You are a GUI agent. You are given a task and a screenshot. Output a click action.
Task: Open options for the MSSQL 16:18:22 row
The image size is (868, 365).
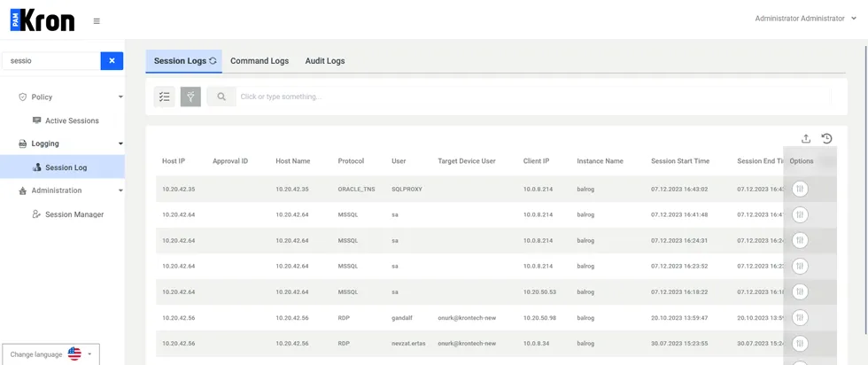800,291
